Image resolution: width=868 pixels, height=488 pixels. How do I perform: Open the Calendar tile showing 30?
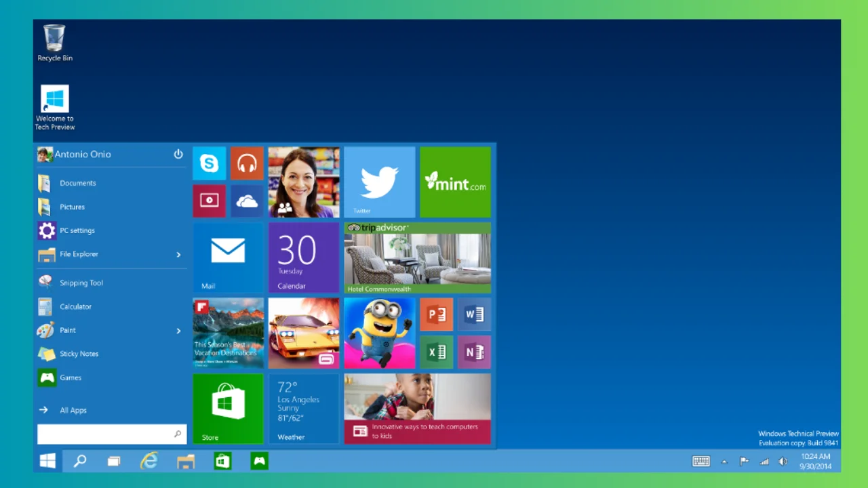pos(304,258)
